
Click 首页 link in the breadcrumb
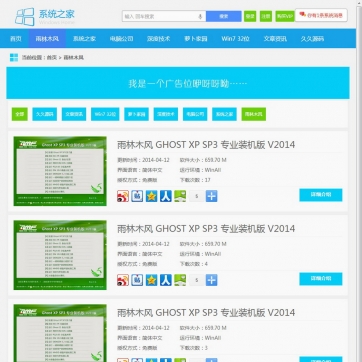pyautogui.click(x=51, y=58)
